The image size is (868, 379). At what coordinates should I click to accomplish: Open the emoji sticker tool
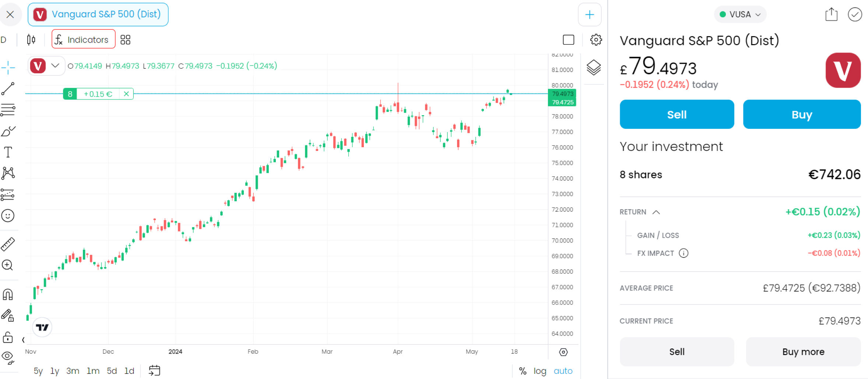[x=8, y=216]
